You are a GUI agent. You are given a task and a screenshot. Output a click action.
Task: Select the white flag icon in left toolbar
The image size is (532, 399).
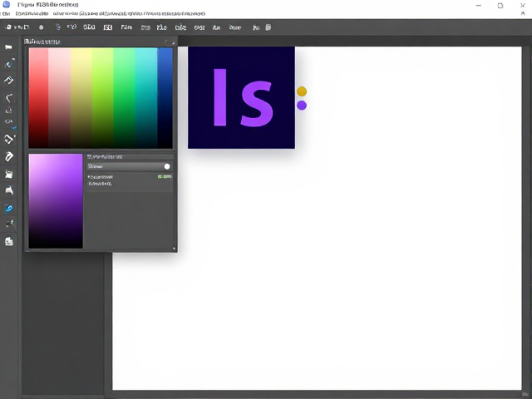(8, 47)
